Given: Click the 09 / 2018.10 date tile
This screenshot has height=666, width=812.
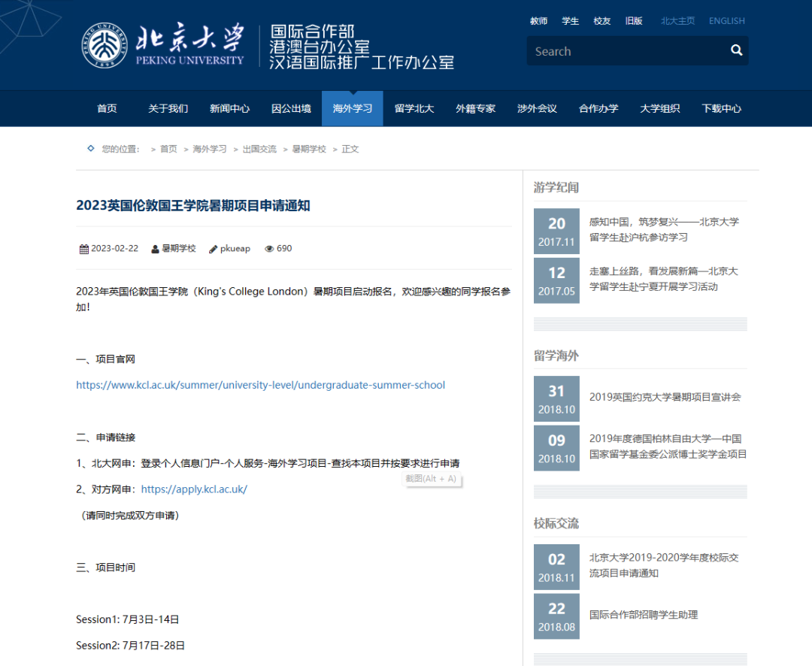Looking at the screenshot, I should tap(556, 448).
